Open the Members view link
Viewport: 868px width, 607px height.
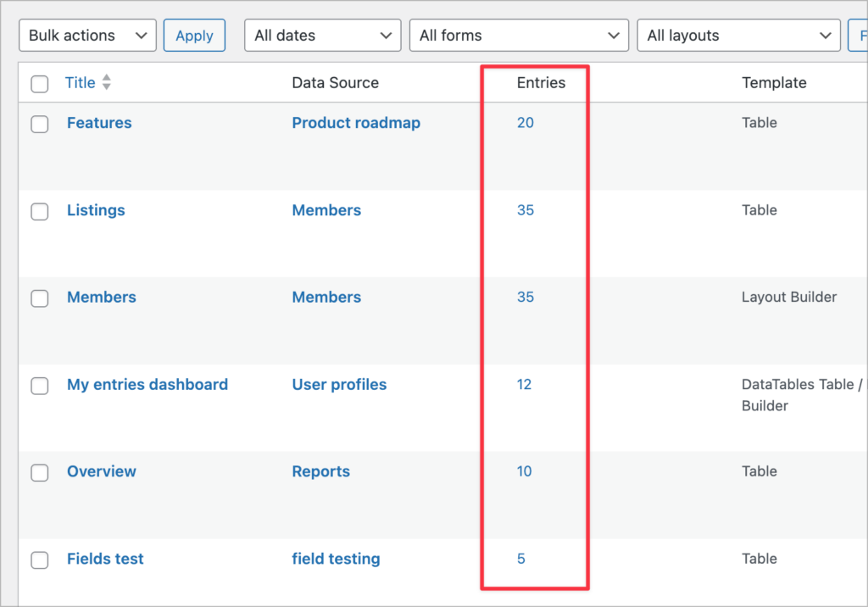click(x=101, y=298)
